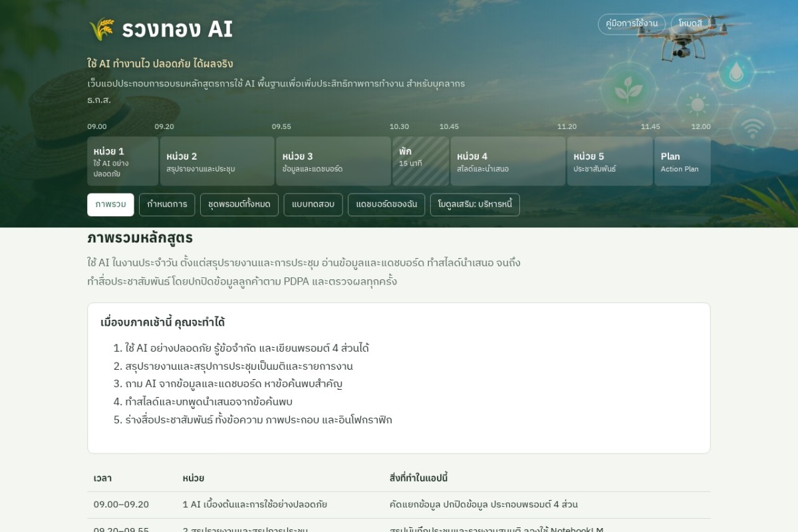798x532 pixels.
Task: Click the รวงทอง AI site title
Action: (177, 29)
